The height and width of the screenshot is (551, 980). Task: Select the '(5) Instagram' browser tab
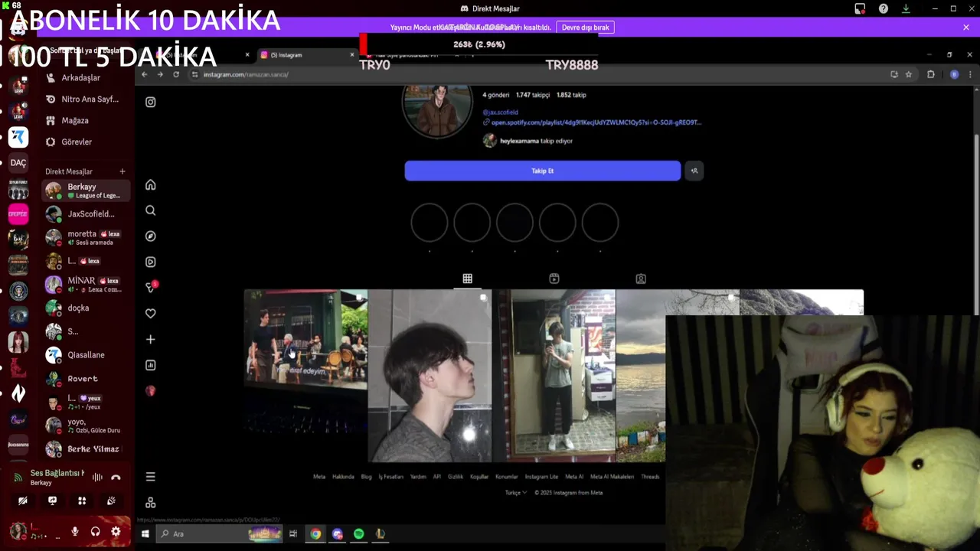(306, 55)
